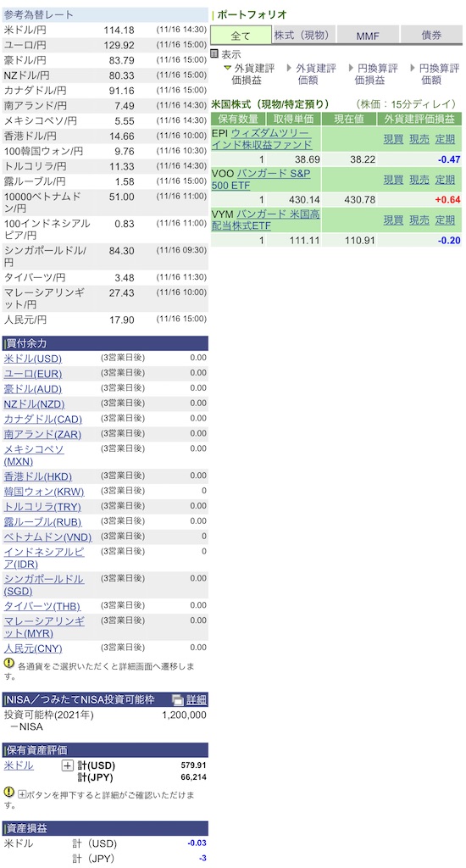The height and width of the screenshot is (868, 466).
Task: Click the 現在値 column header
Action: pos(349,119)
